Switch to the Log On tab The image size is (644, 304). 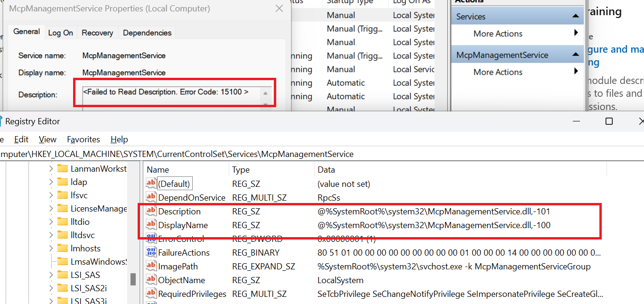(61, 33)
